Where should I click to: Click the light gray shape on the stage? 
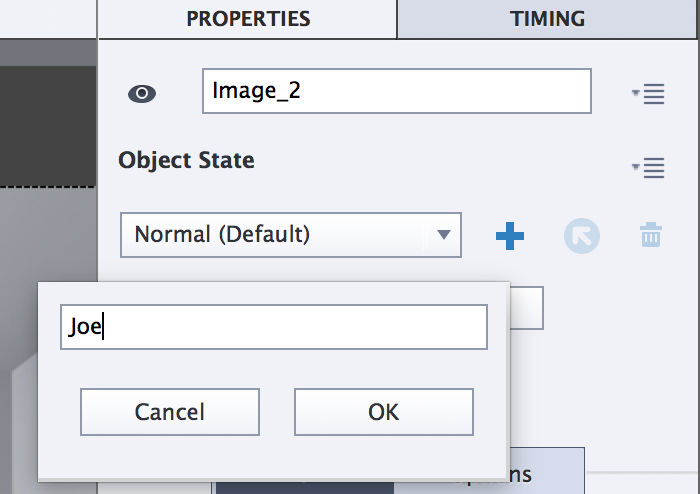point(25,424)
